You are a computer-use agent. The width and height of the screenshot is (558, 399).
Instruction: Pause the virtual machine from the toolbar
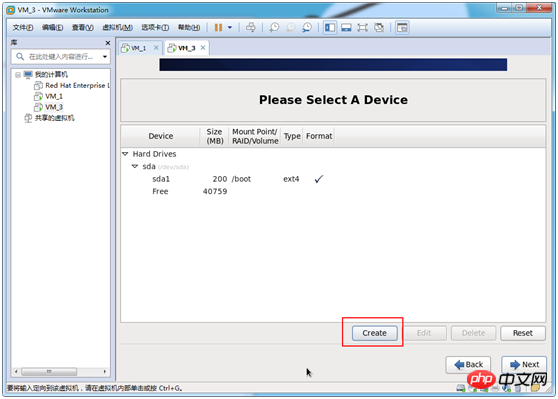(x=218, y=27)
